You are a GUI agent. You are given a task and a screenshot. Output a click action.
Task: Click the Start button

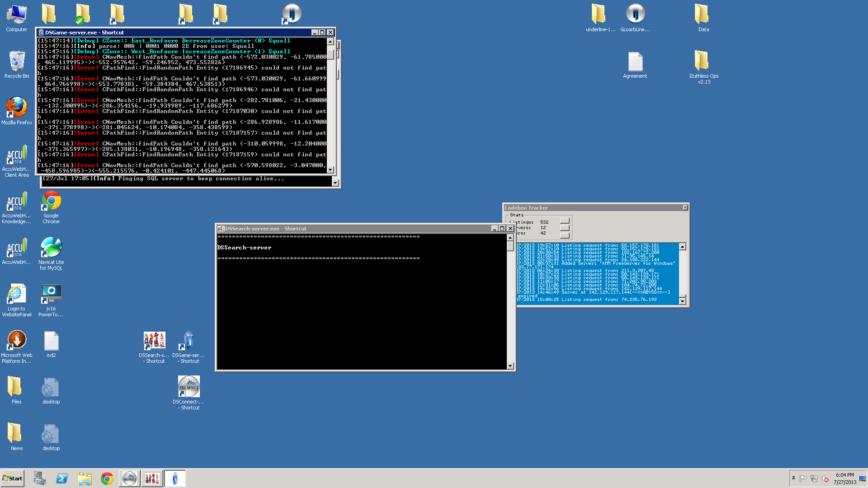point(13,479)
